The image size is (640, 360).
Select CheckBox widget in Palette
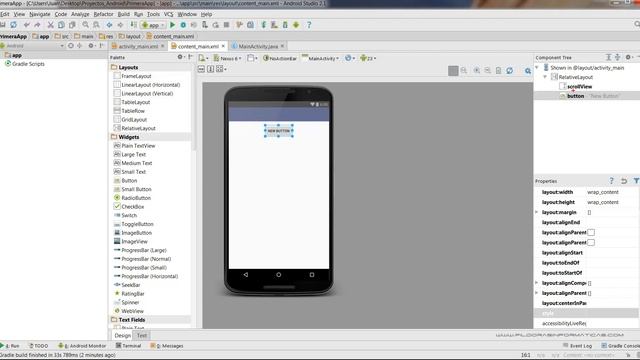(x=133, y=207)
